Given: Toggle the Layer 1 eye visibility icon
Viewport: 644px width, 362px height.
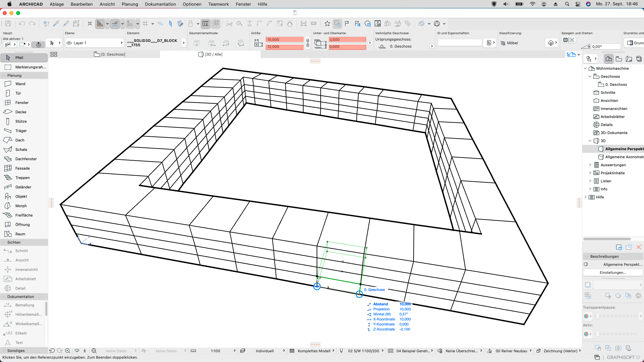Looking at the screenshot, I should pos(69,43).
